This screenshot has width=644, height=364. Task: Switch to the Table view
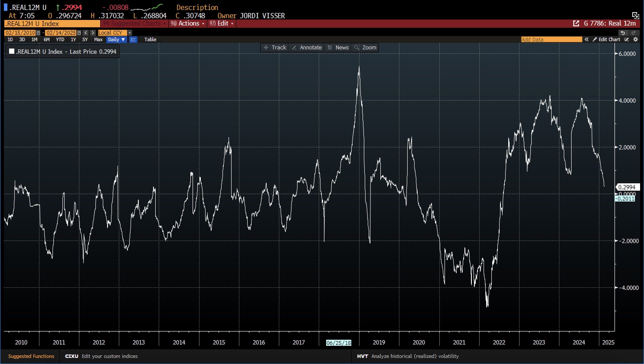point(150,39)
